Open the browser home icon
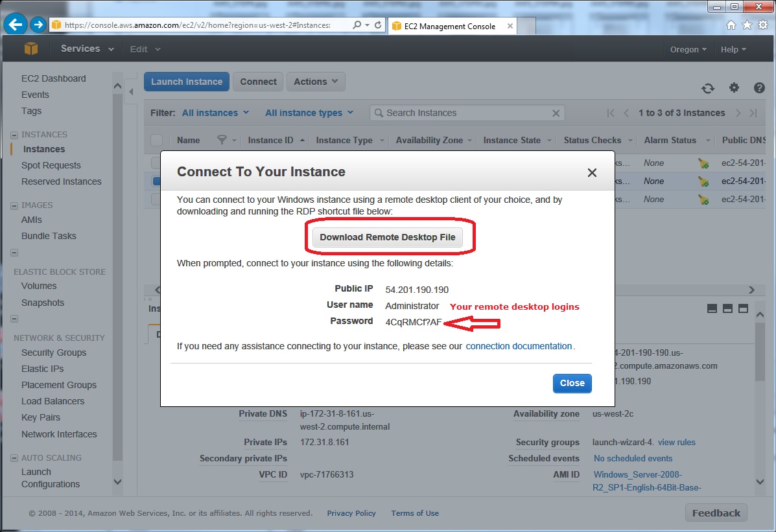776x532 pixels. (731, 25)
